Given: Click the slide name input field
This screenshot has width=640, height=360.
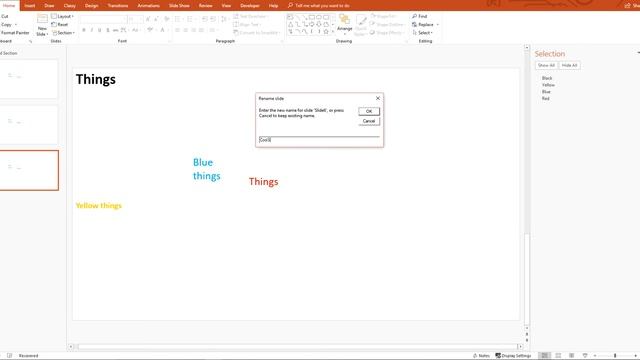Looking at the screenshot, I should tap(319, 140).
